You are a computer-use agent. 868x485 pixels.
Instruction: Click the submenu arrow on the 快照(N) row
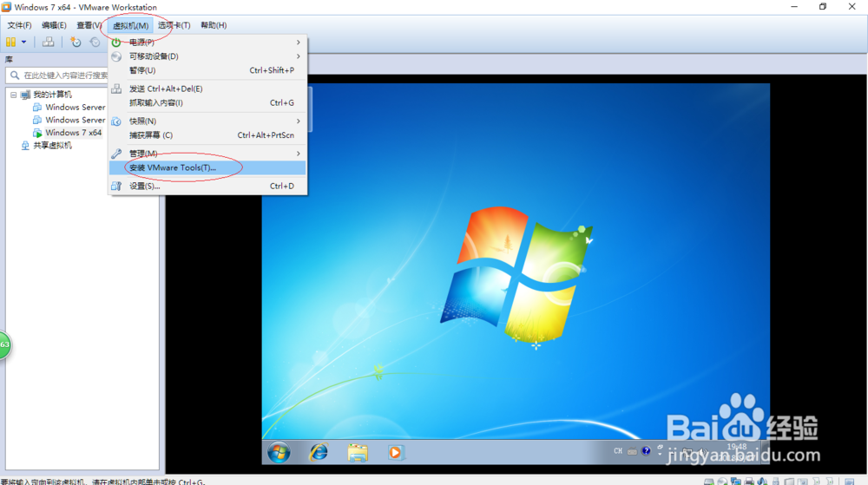[299, 121]
